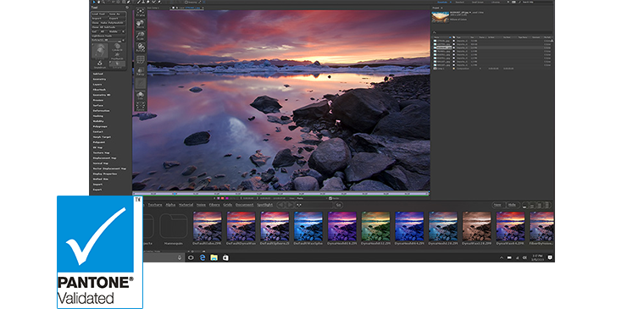Expand the Display Properties subpalette
644x309 pixels.
point(105,174)
